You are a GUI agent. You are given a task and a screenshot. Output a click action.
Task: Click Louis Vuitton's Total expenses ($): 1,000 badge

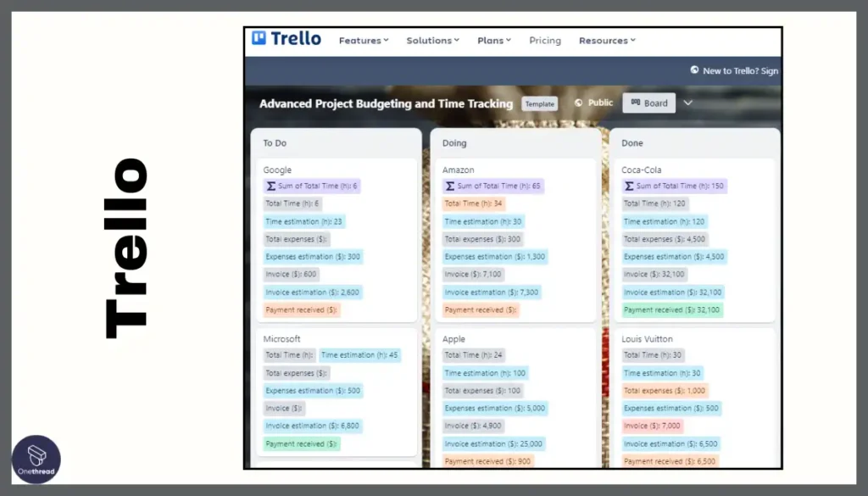pyautogui.click(x=665, y=390)
